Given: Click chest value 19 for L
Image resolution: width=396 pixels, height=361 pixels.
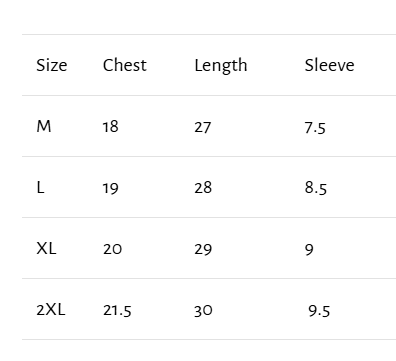Looking at the screenshot, I should (111, 188).
